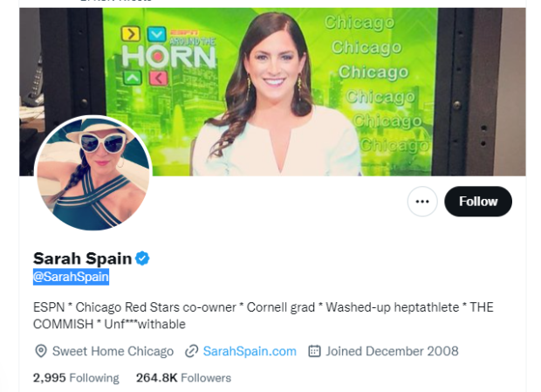
Task: Visit the SarahSpain.com website link
Action: (250, 351)
